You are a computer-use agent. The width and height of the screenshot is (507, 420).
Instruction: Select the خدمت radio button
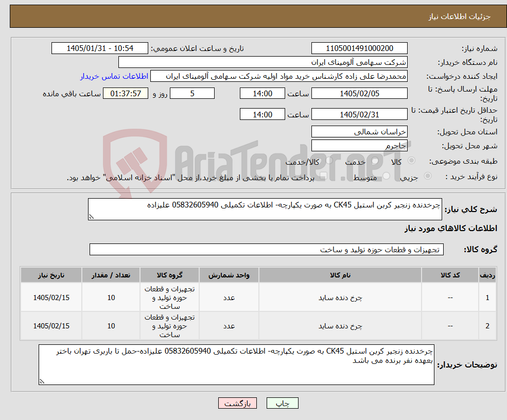[x=375, y=161]
